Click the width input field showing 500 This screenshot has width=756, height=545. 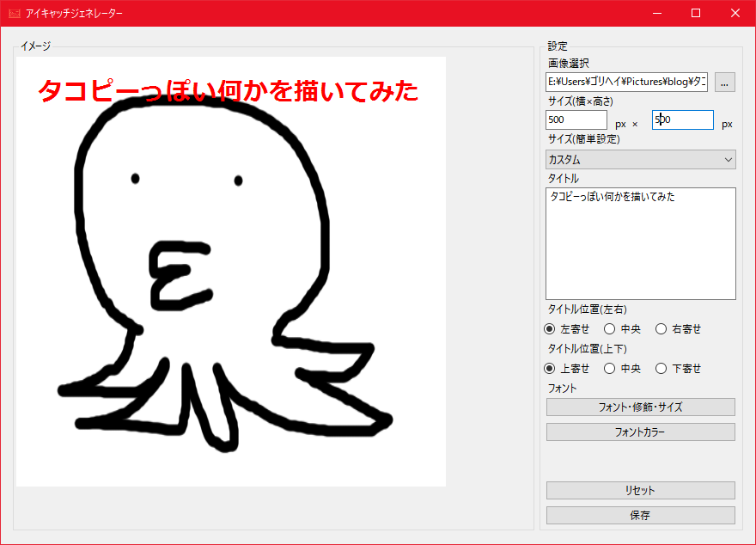(576, 119)
